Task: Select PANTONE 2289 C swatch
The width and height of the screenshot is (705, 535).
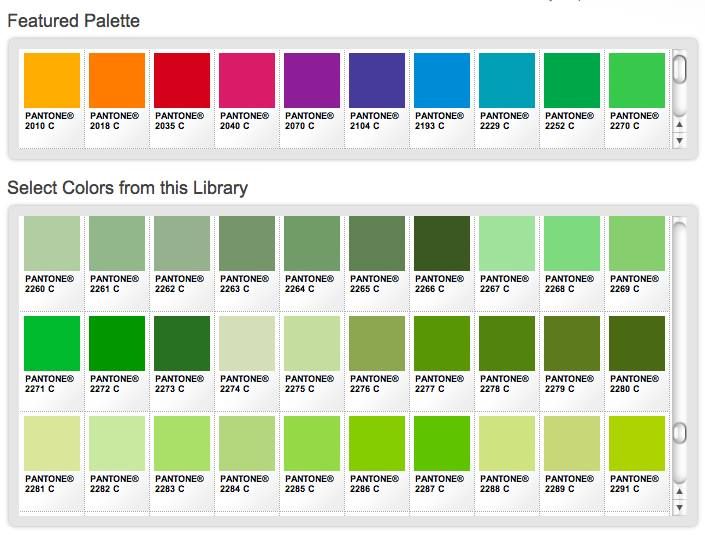Action: click(x=571, y=443)
